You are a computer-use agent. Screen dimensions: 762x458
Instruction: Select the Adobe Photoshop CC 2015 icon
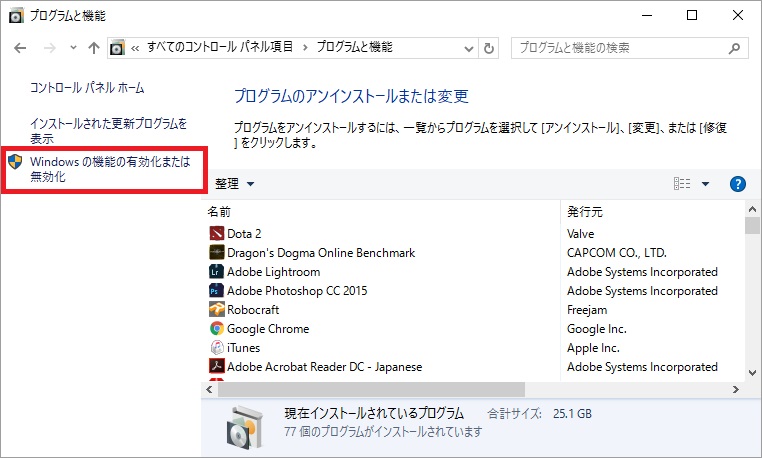click(216, 290)
